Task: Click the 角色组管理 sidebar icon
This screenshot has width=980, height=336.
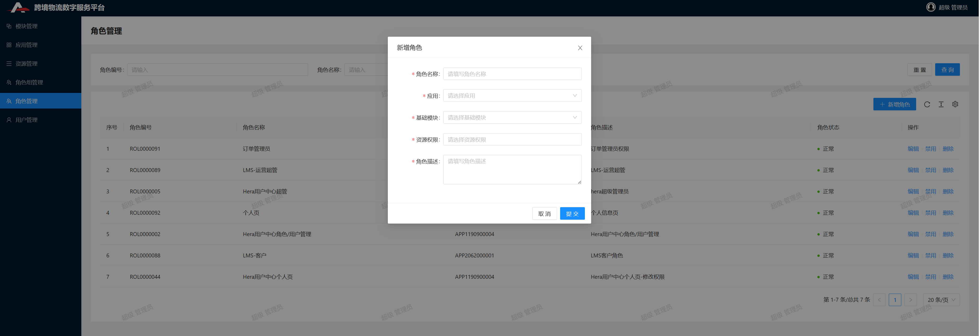Action: tap(9, 82)
